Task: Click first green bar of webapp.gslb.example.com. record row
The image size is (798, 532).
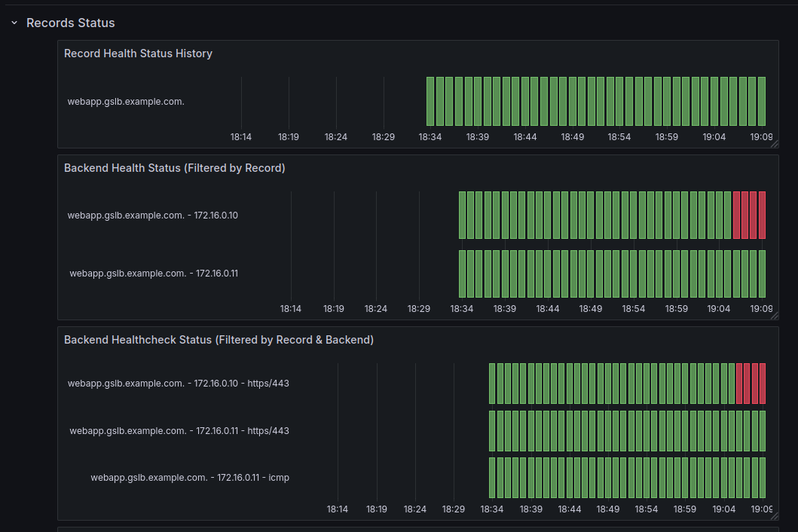Action: point(430,101)
